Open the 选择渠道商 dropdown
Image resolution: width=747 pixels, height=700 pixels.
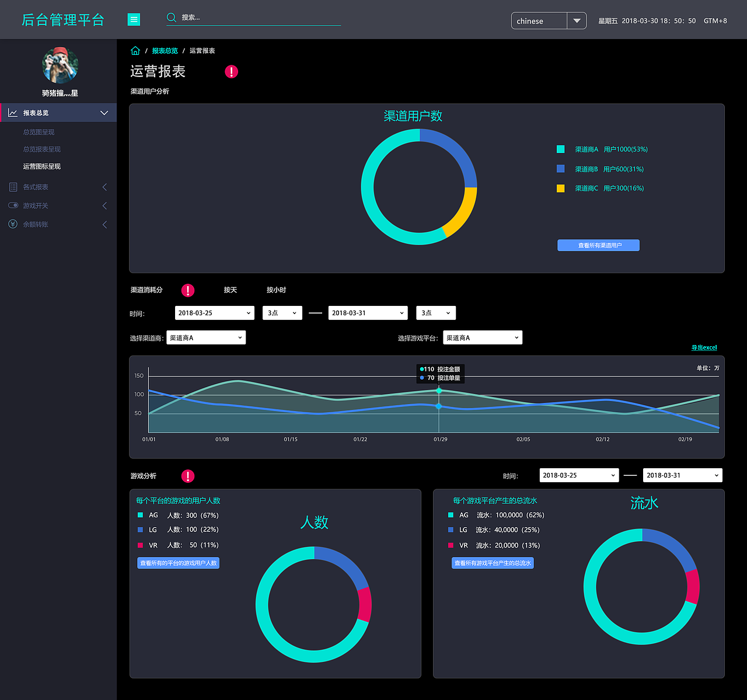pos(206,337)
